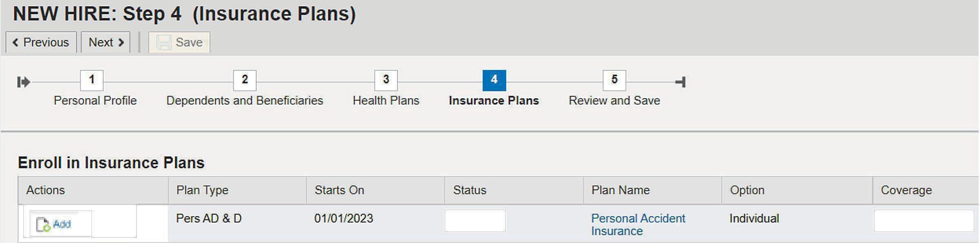Click the Plan Type column header
980x243 pixels.
pos(202,190)
